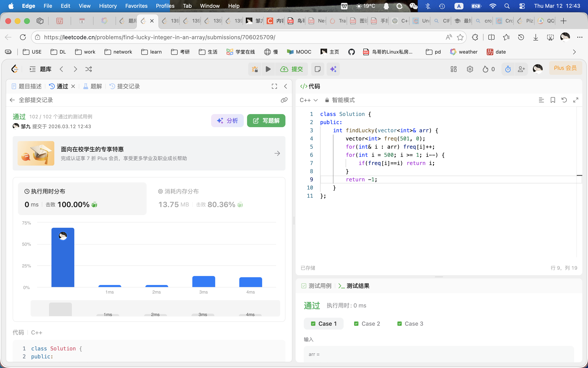588x368 pixels.
Task: Switch to the 测试结果 tab
Action: (x=354, y=286)
